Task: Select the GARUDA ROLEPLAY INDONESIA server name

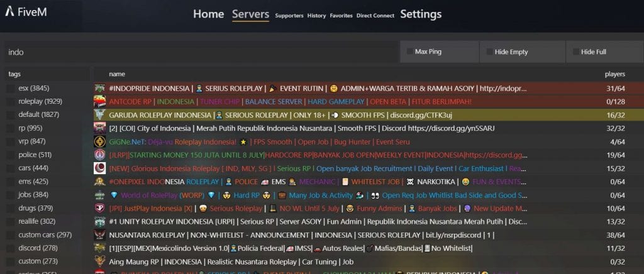Action: click(280, 115)
